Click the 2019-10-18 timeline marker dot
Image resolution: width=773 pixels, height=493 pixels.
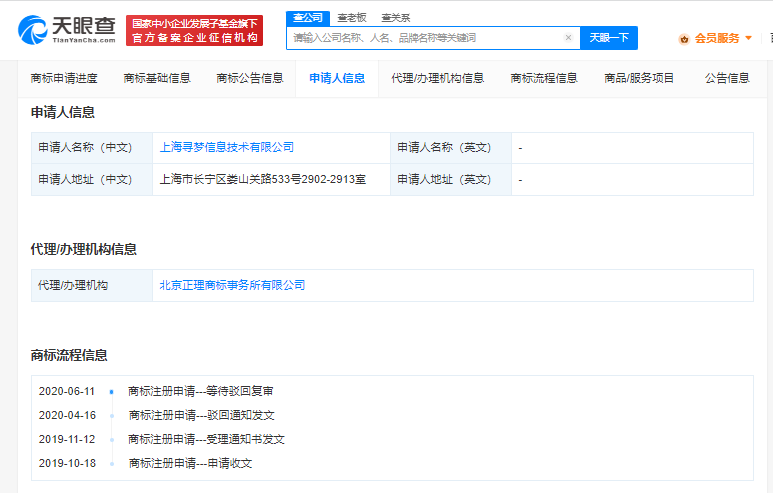[112, 464]
